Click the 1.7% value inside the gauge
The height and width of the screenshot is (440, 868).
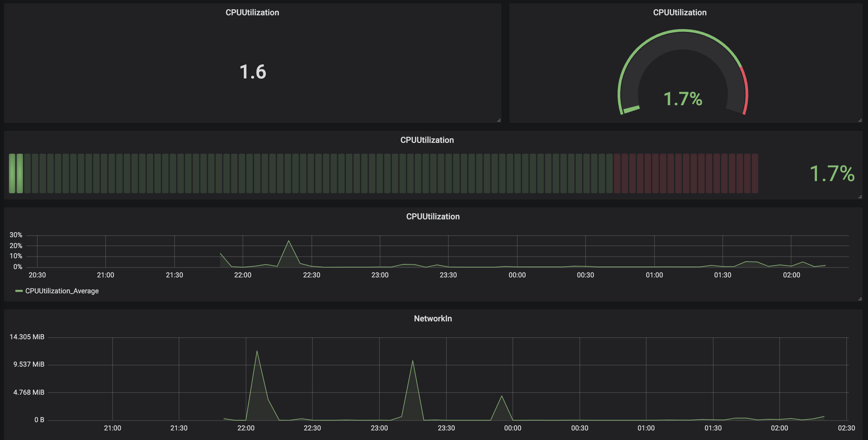[x=683, y=99]
